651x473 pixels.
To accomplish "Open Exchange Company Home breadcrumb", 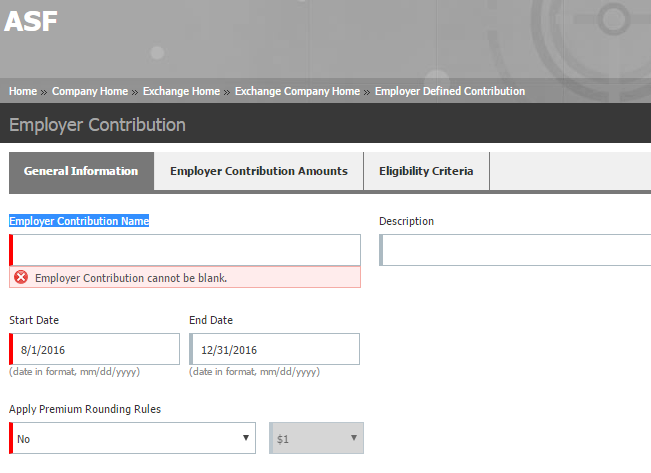I will 297,91.
